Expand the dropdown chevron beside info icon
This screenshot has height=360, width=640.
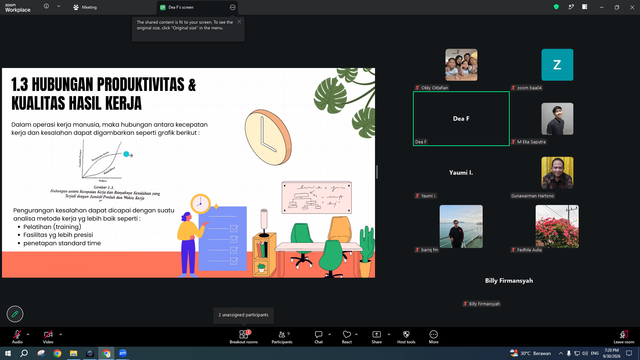(58, 6)
